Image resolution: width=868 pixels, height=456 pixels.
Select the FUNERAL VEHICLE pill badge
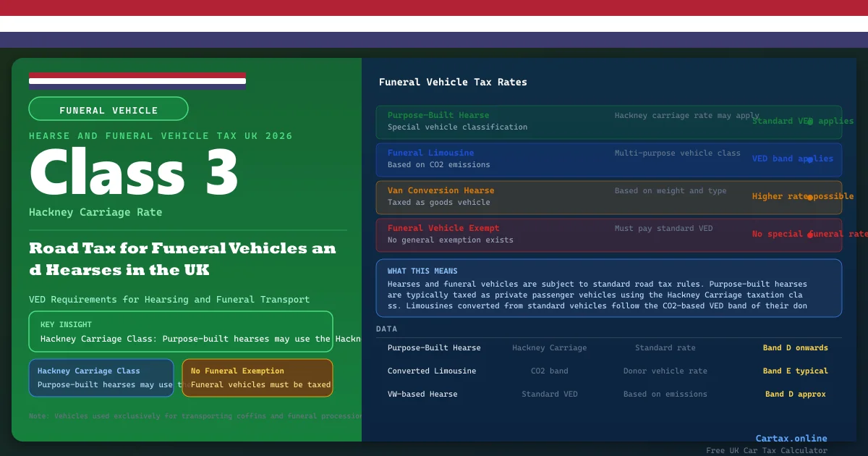tap(109, 109)
